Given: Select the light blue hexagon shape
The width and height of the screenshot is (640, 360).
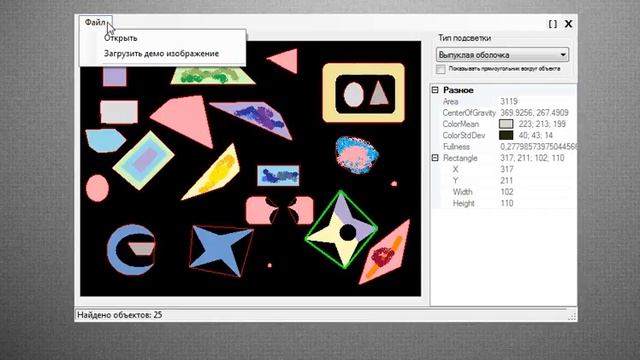Looking at the screenshot, I should click(105, 141).
